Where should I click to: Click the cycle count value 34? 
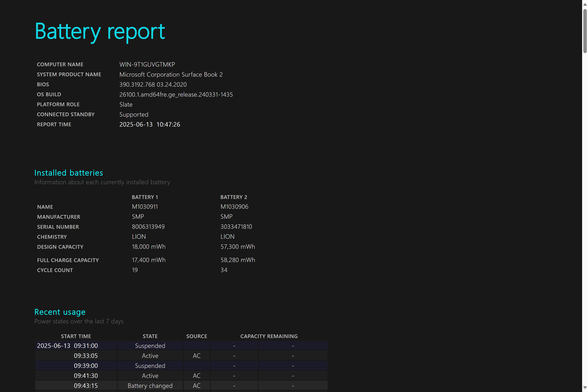[x=224, y=270]
